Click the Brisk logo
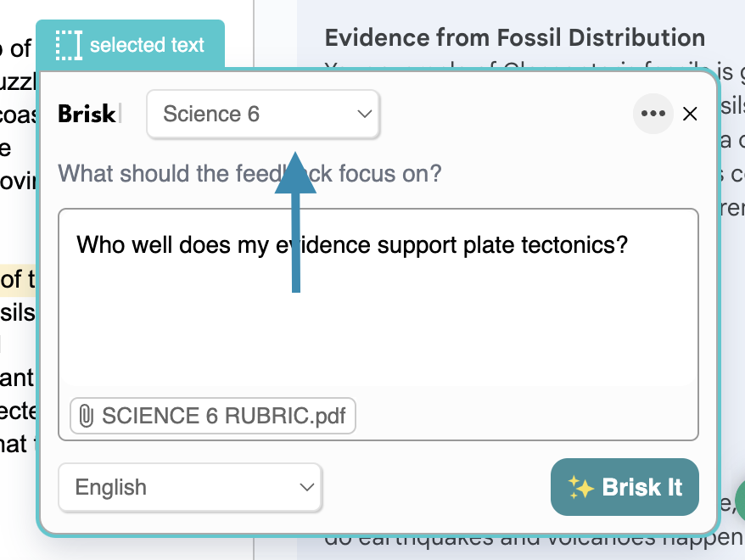Viewport: 745px width, 560px height. [87, 114]
